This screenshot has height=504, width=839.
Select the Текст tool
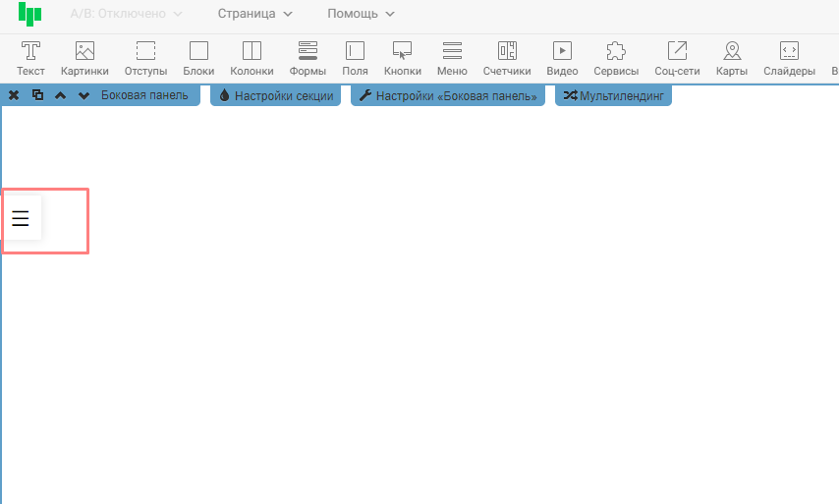tap(30, 58)
